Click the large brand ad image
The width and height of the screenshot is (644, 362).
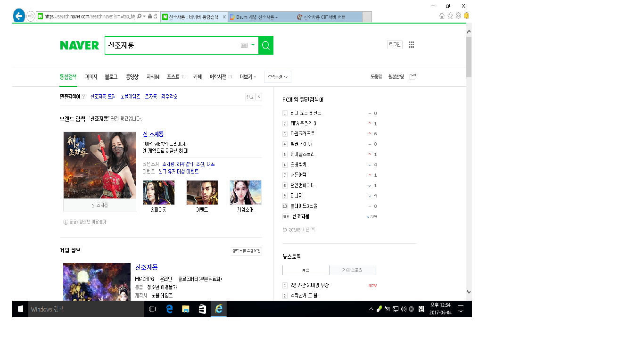100,165
